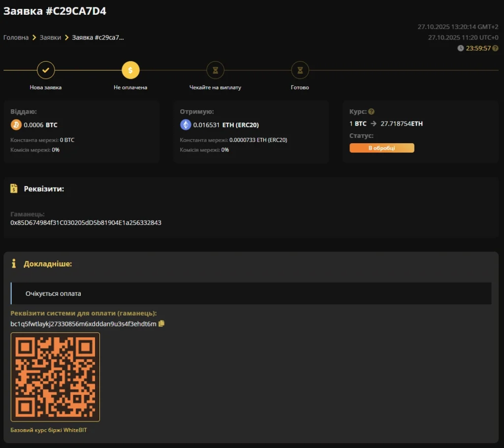The width and height of the screenshot is (504, 448).
Task: Click the Гаманець label above the wallet address
Action: [28, 214]
